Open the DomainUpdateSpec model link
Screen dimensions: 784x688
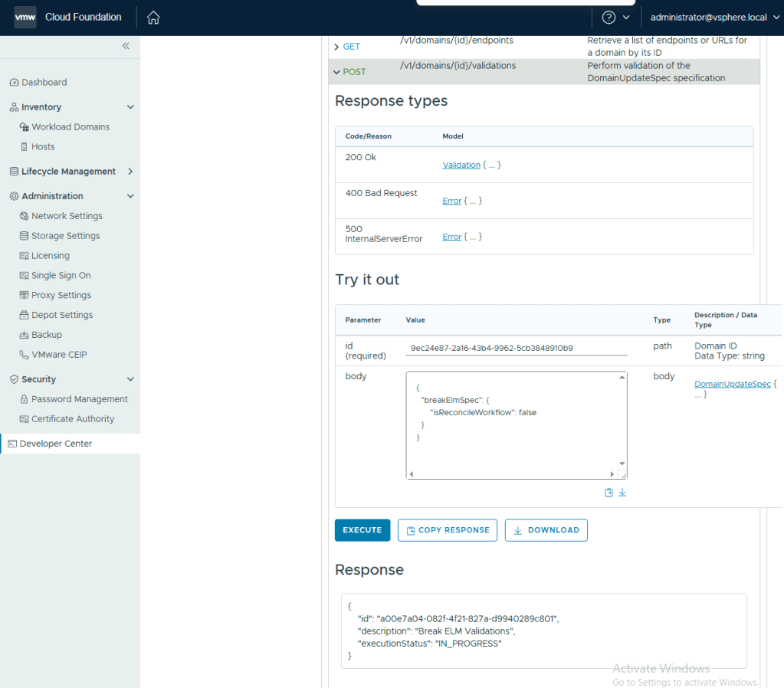tap(732, 384)
